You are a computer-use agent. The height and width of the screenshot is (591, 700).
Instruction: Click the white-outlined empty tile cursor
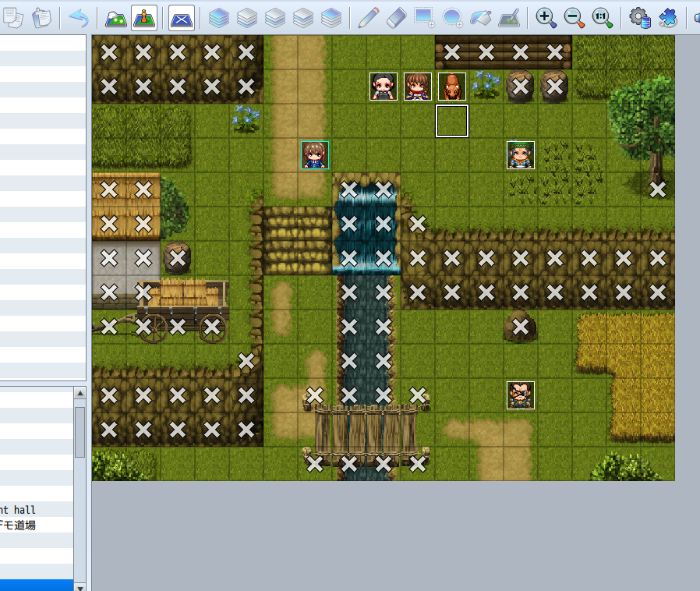tap(452, 121)
